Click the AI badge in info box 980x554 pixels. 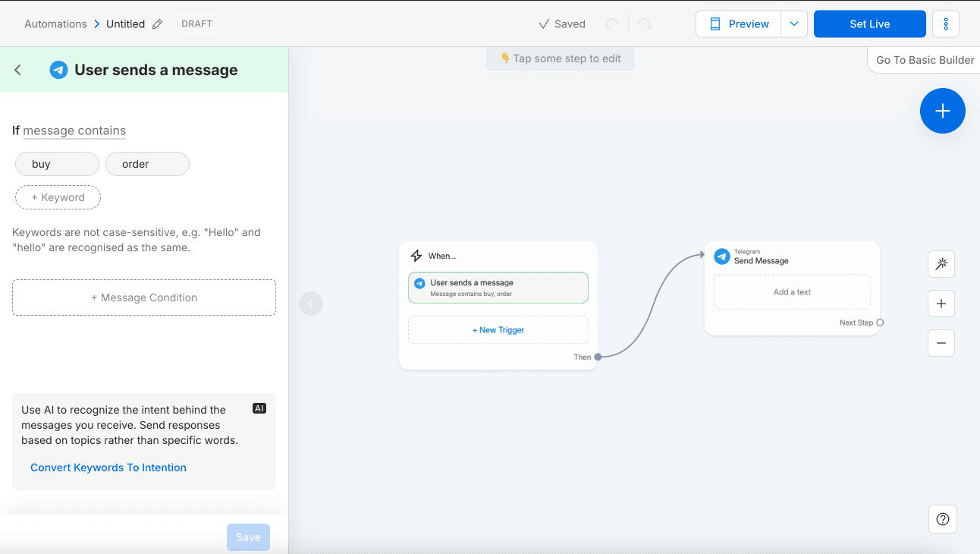point(259,408)
